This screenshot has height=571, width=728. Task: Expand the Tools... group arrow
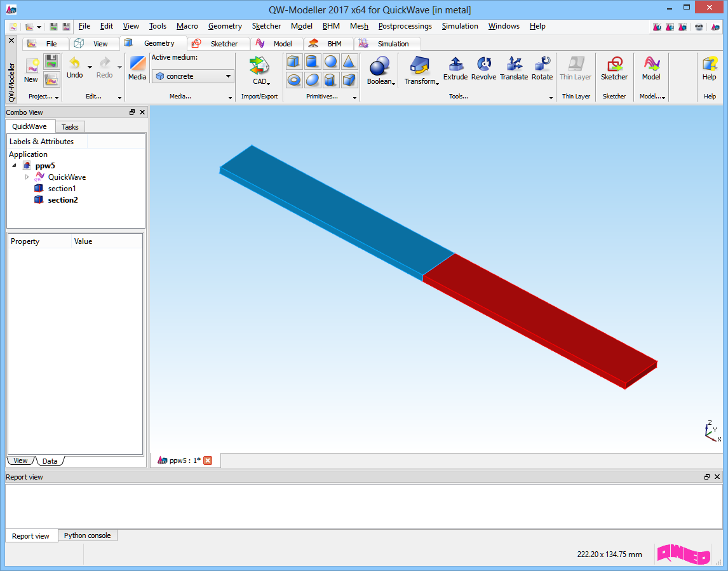(x=551, y=97)
